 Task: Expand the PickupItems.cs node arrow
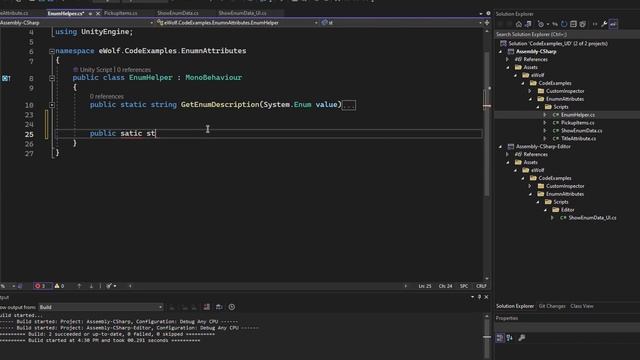pos(545,123)
